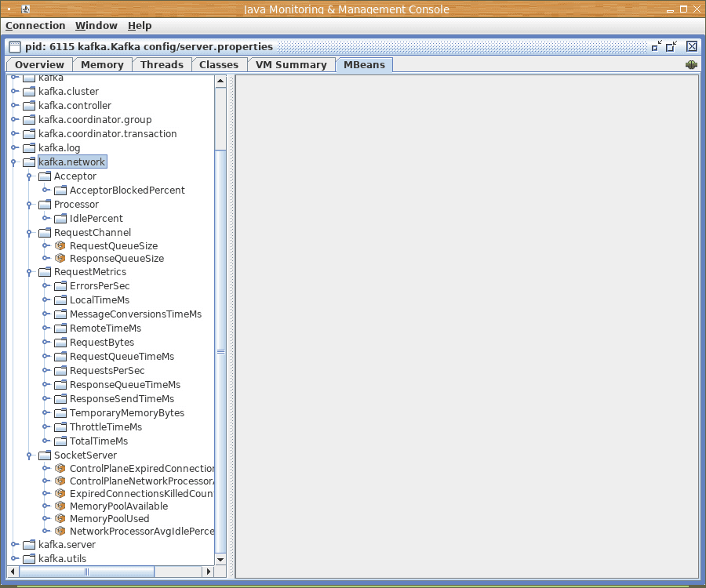
Task: Click the MemoryPoolUsed MBean icon
Action: (60, 519)
